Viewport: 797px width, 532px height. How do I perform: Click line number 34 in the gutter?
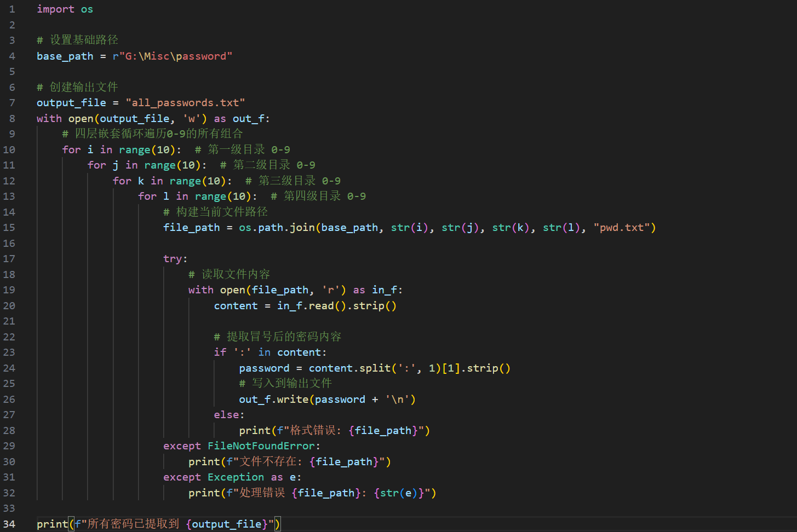point(9,524)
